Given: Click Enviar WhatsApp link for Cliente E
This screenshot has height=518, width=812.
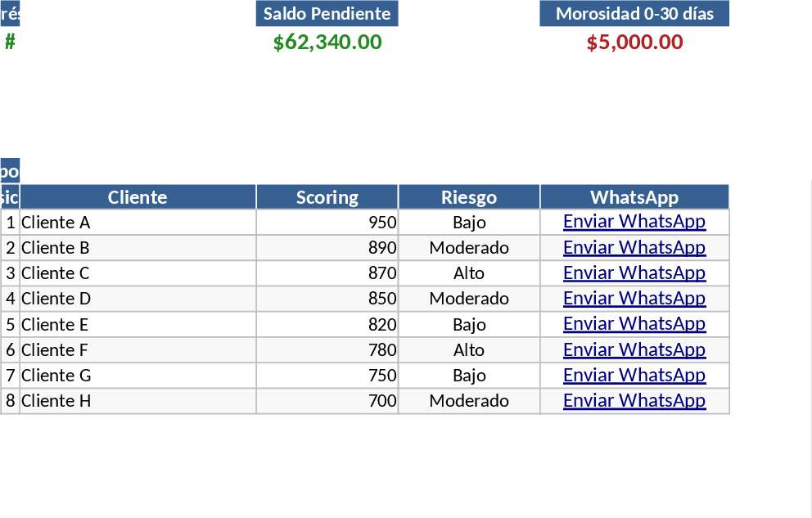Looking at the screenshot, I should [x=634, y=324].
